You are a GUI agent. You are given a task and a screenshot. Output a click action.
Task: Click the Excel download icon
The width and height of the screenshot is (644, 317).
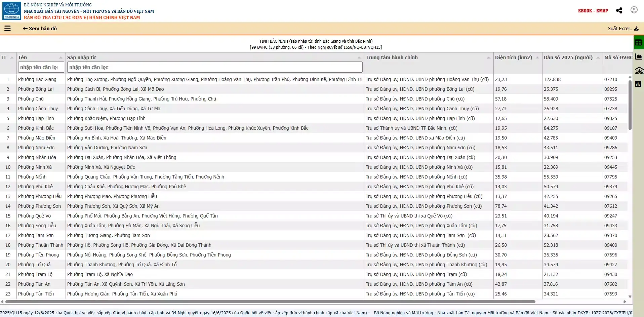(x=636, y=29)
